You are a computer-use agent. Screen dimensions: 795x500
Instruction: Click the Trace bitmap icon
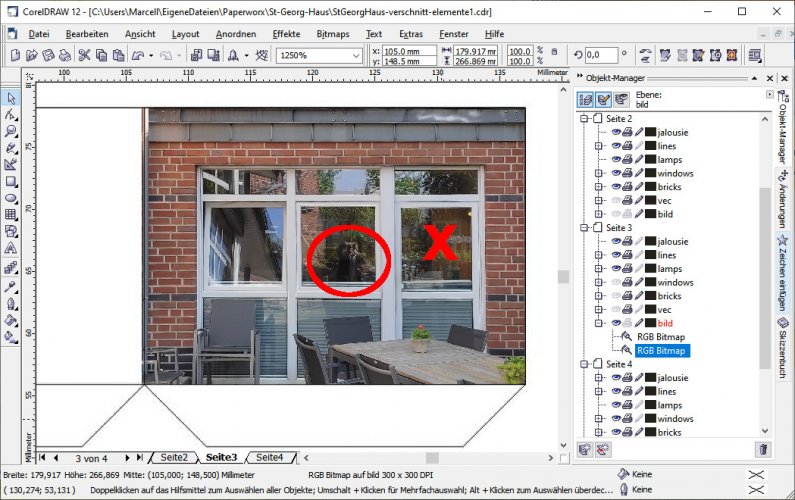(699, 55)
